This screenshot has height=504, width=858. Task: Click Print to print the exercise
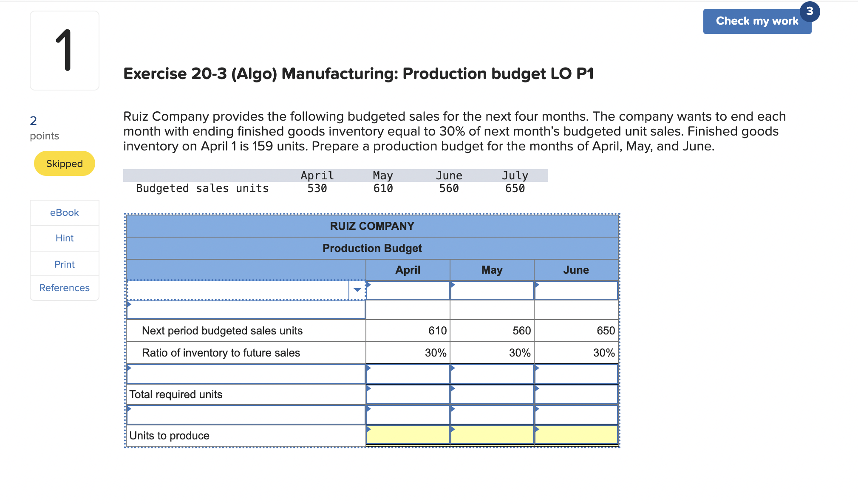pyautogui.click(x=64, y=264)
